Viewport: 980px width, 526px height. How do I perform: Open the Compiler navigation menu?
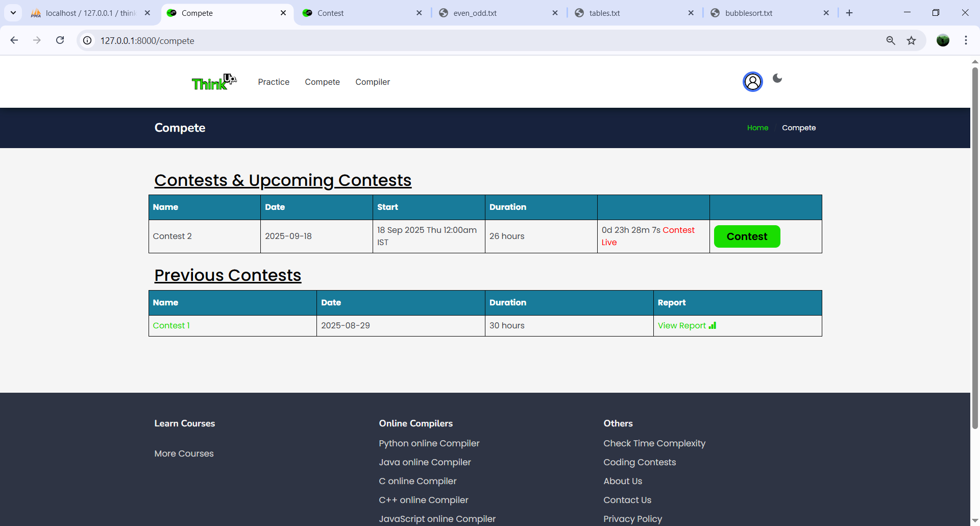tap(373, 82)
